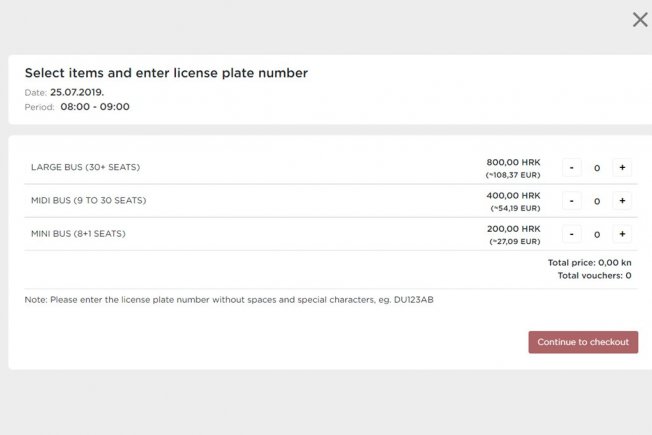652x435 pixels.
Task: Continue to checkout
Action: (x=583, y=342)
